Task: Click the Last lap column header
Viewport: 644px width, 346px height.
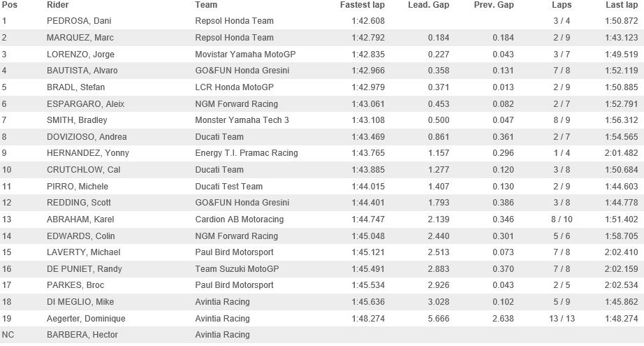Action: tap(622, 5)
